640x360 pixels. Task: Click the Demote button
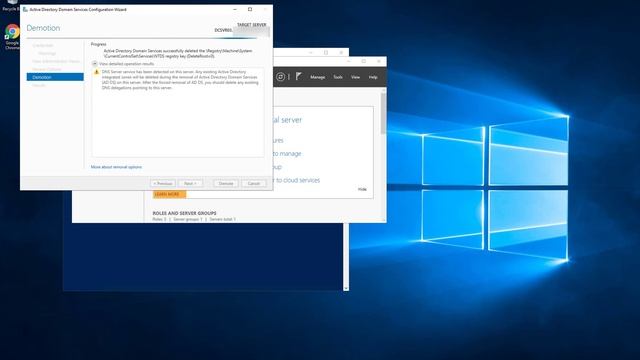(x=226, y=184)
